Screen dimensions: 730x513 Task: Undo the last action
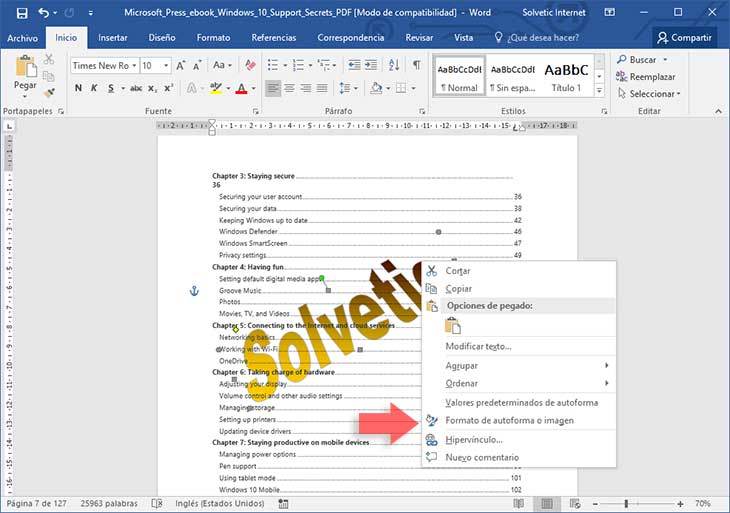[x=44, y=13]
